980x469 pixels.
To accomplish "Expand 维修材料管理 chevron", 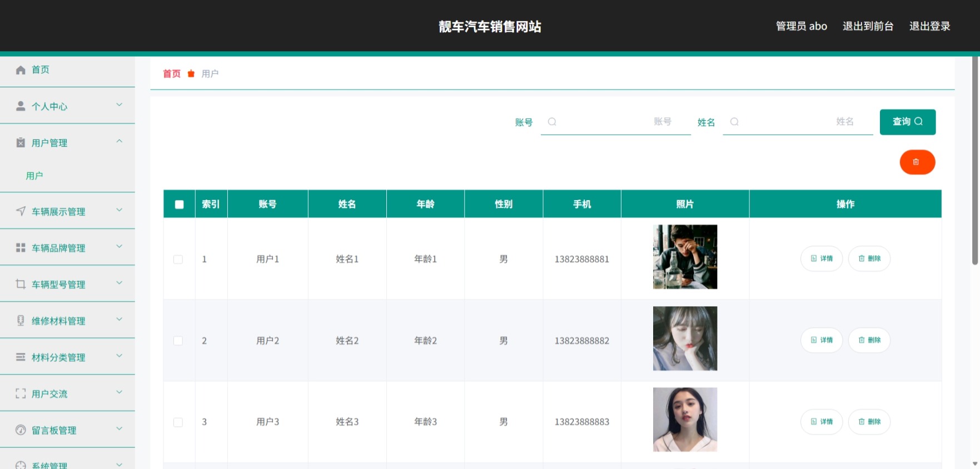I will [x=119, y=319].
